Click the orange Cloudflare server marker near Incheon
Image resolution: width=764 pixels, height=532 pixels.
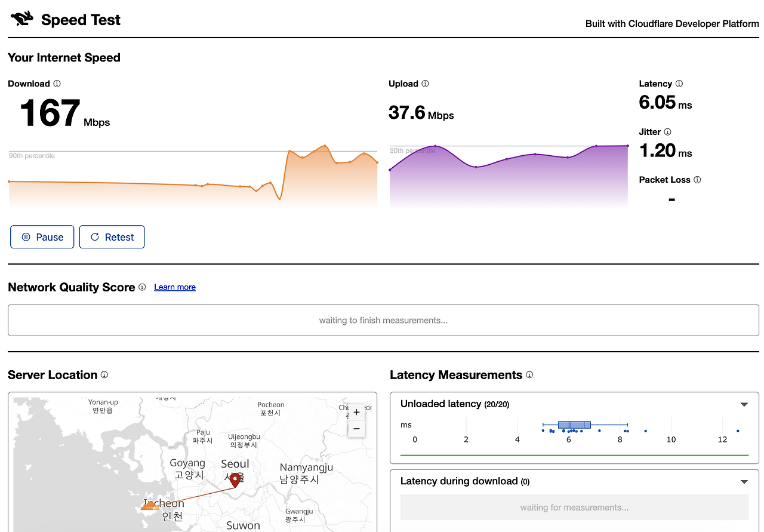click(150, 506)
